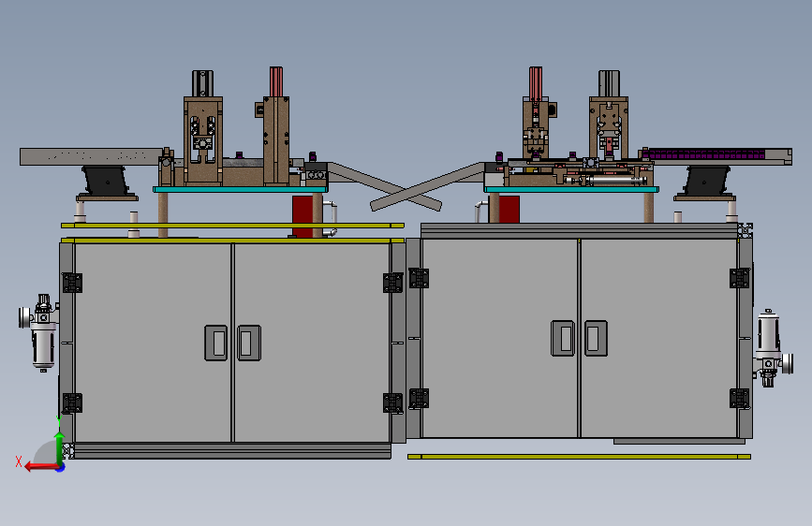Select the air filter regulator on the right side
The width and height of the screenshot is (812, 526).
tap(774, 348)
